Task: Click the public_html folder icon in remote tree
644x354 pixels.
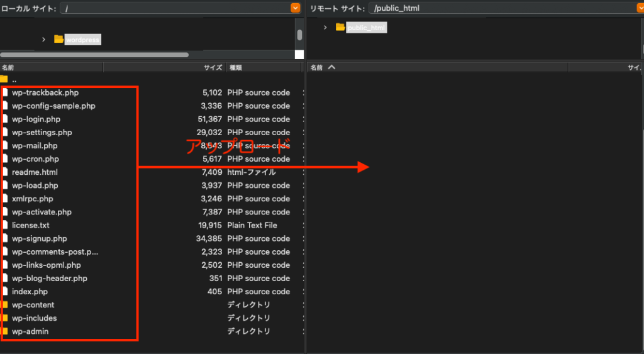Action: click(340, 27)
